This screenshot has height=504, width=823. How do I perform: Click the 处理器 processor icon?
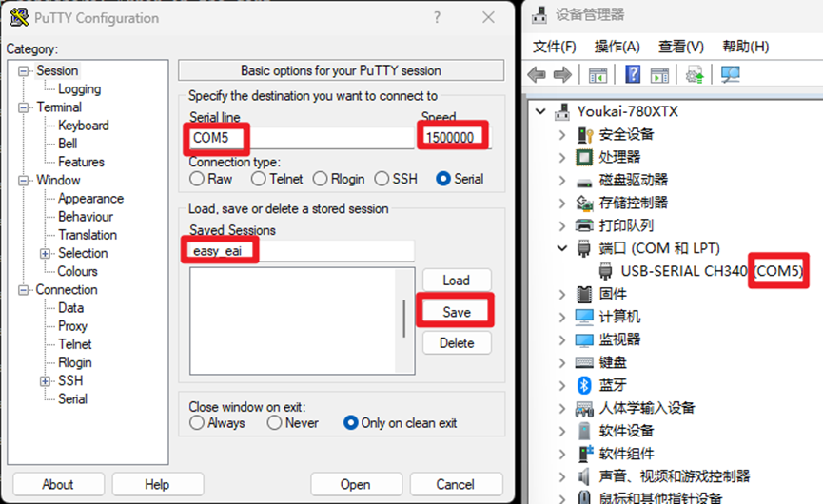584,157
